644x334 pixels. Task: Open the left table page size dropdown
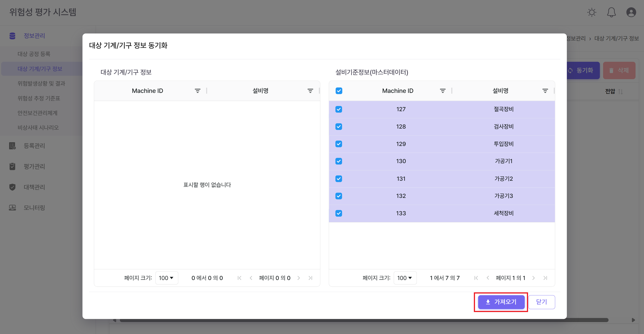point(166,278)
